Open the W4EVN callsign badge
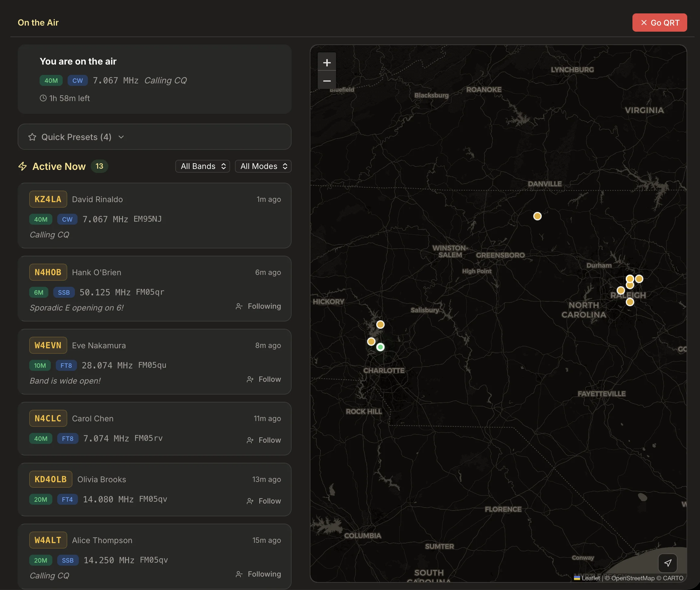The height and width of the screenshot is (590, 700). (x=48, y=345)
